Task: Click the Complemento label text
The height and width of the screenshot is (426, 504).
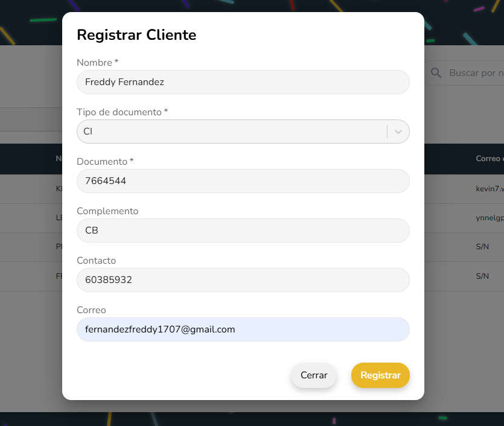Action: point(107,211)
